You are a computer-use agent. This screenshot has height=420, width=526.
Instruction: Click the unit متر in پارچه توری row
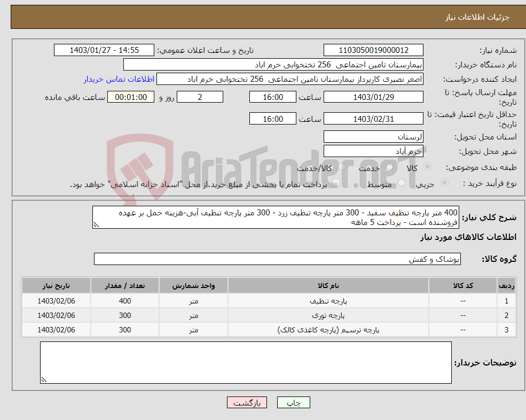(x=193, y=316)
